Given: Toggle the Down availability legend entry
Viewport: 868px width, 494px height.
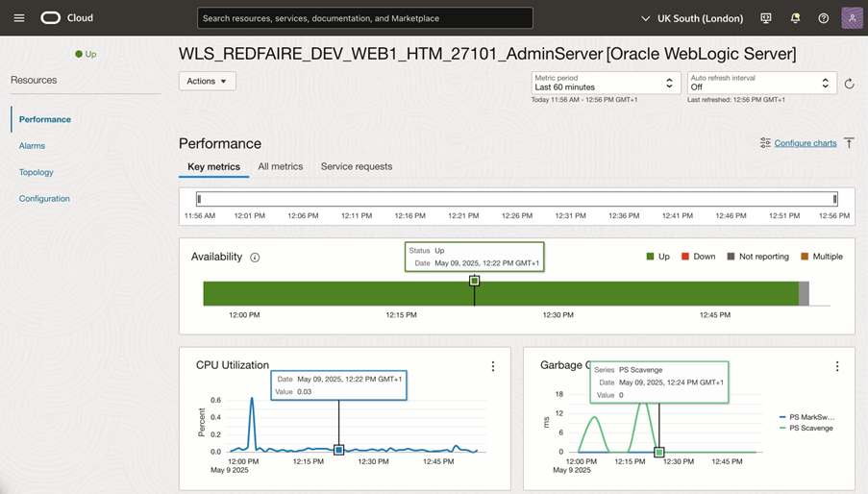Looking at the screenshot, I should [699, 257].
